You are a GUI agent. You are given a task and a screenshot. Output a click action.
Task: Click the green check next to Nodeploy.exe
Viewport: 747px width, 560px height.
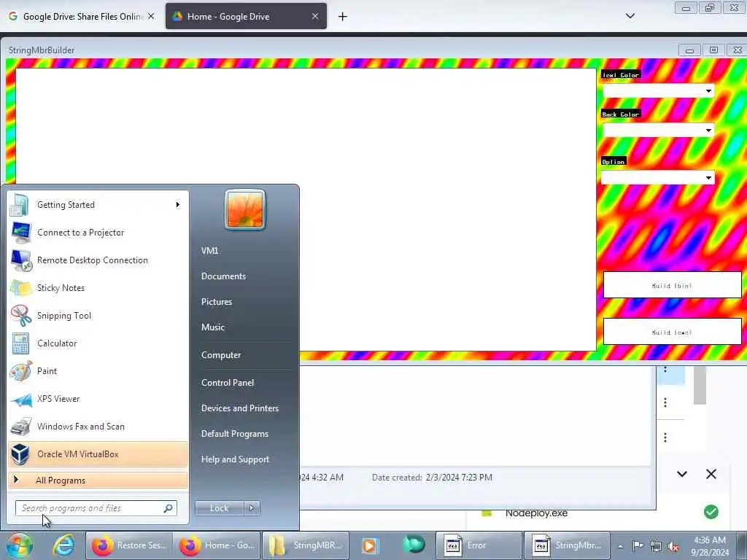click(x=711, y=512)
